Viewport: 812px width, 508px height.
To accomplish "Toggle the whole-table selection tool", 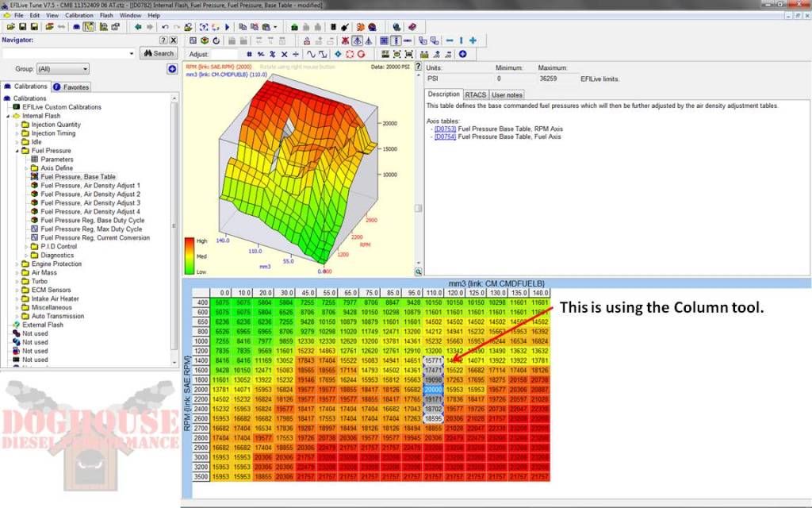I will 385,40.
